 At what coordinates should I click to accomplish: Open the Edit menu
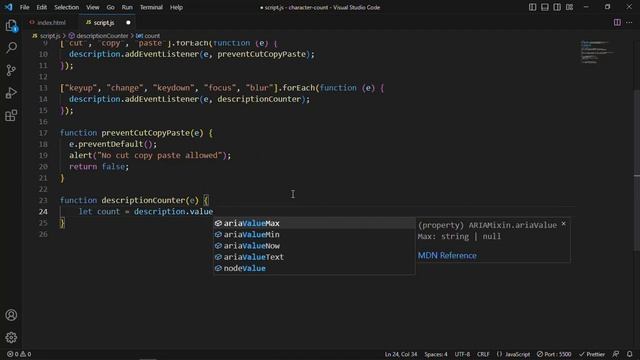pyautogui.click(x=42, y=7)
